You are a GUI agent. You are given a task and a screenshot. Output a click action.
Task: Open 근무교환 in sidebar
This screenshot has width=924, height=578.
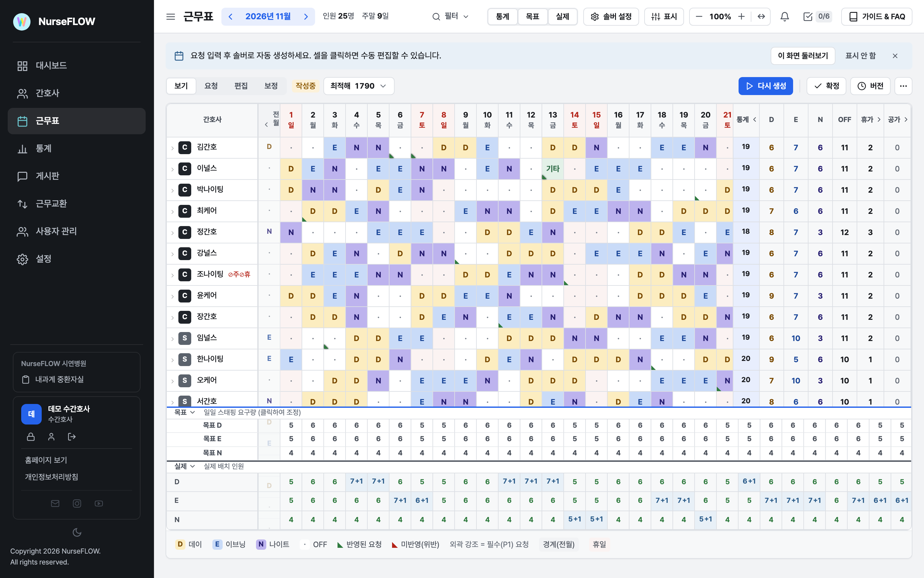click(x=76, y=204)
